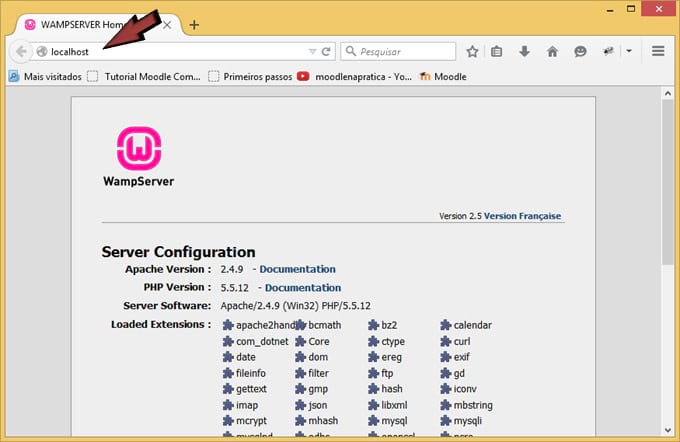Expand the extension dropdown arrow
The image size is (680, 442).
[x=629, y=51]
